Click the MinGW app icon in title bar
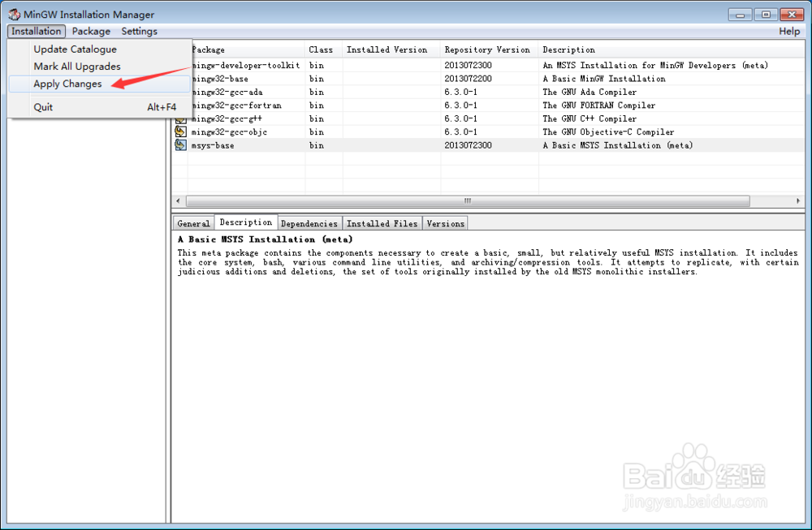The image size is (812, 530). click(x=14, y=15)
